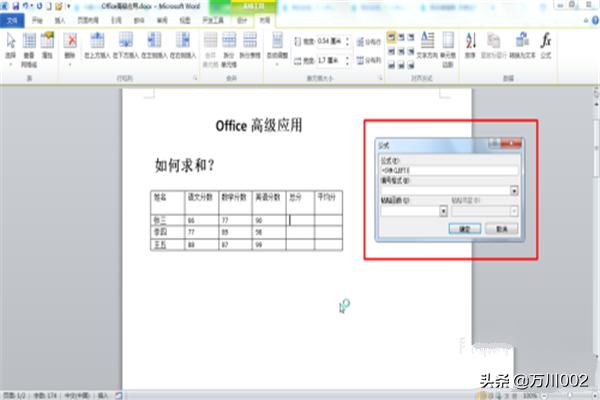Viewport: 600px width, 400px height.
Task: Click the Save icon in quick access toolbar
Action: pyautogui.click(x=16, y=6)
